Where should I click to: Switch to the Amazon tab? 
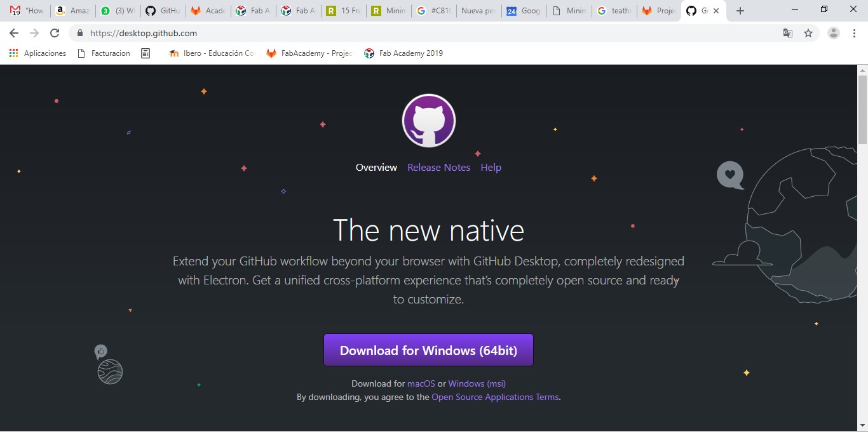pyautogui.click(x=72, y=11)
